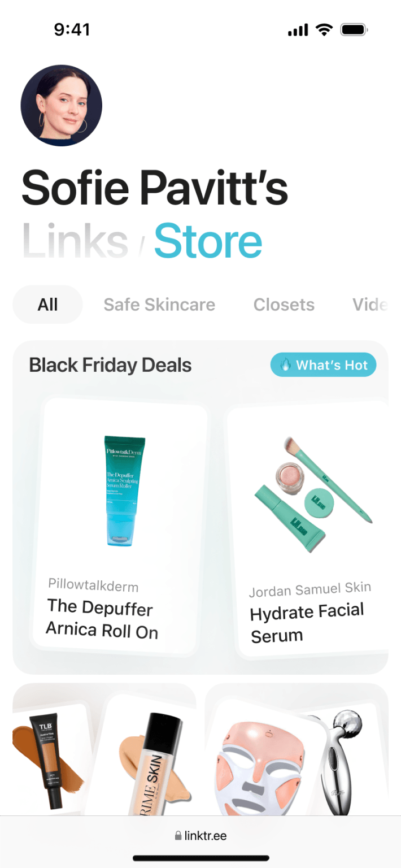Open The Depuffer Arnica Roll On product
Viewport: 401px width, 868px height.
click(x=120, y=526)
